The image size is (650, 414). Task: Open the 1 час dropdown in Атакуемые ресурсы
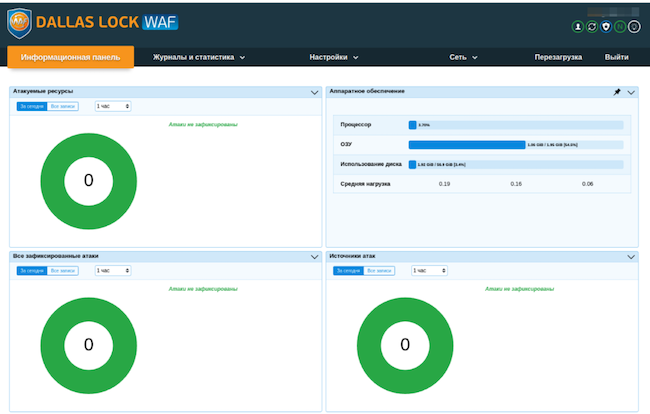pyautogui.click(x=113, y=106)
